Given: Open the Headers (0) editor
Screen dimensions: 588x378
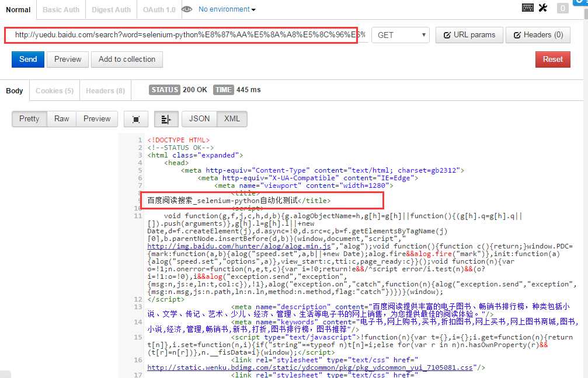Looking at the screenshot, I should click(x=538, y=35).
